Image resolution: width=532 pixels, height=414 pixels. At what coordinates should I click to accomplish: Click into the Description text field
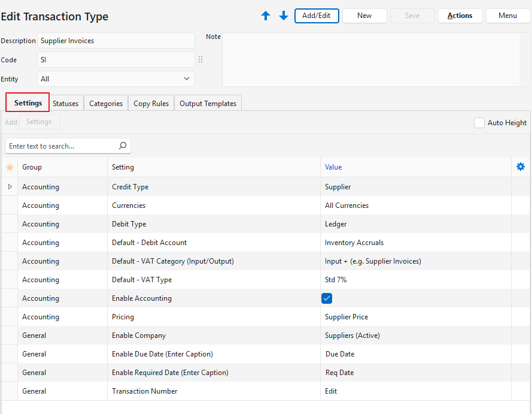point(116,41)
